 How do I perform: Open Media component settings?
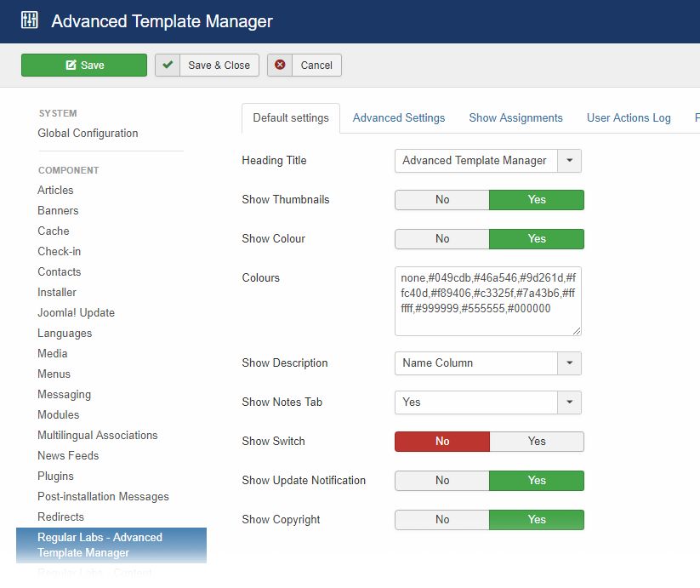52,354
